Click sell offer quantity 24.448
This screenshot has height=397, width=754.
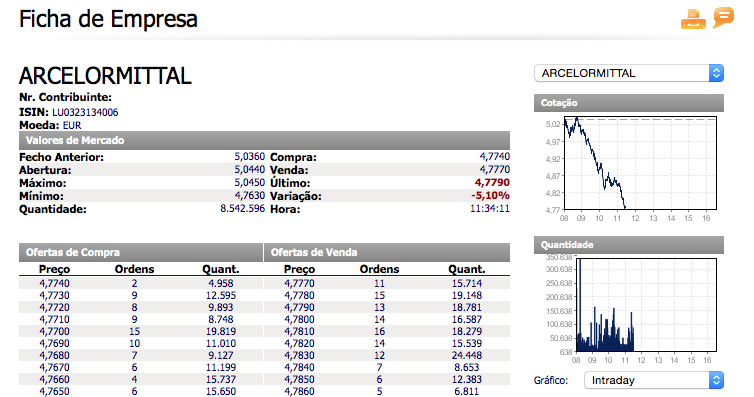point(466,355)
